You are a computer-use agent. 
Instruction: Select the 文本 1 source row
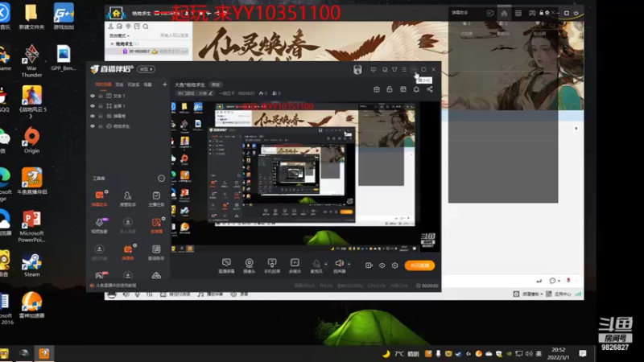pos(128,96)
